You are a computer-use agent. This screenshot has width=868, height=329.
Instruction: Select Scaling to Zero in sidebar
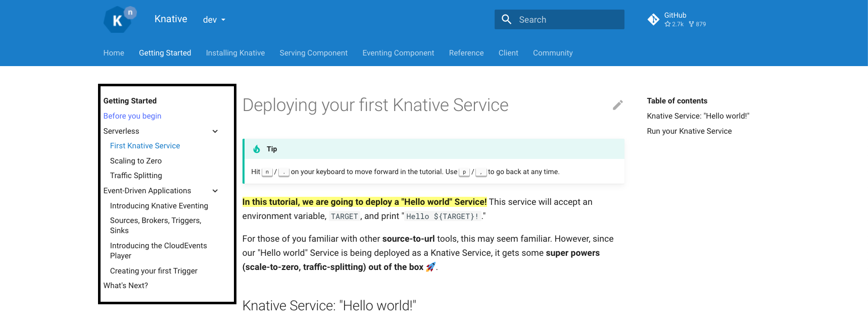coord(136,161)
